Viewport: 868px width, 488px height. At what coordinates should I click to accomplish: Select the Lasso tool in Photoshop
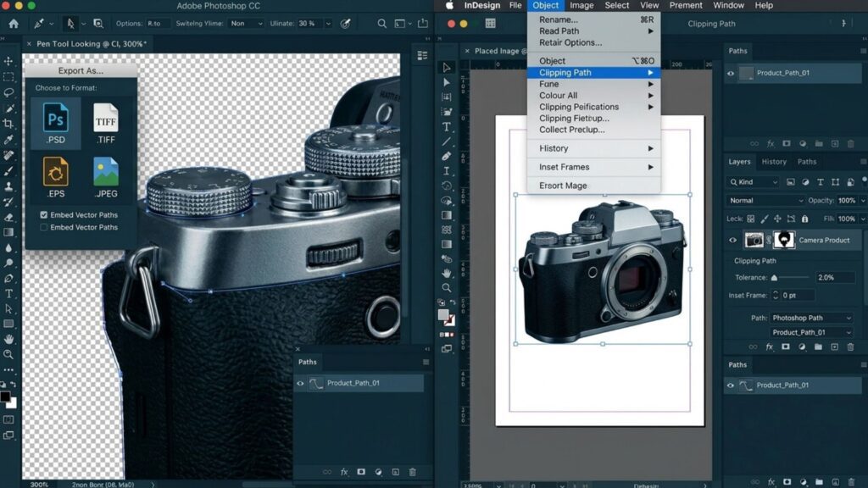[8, 92]
